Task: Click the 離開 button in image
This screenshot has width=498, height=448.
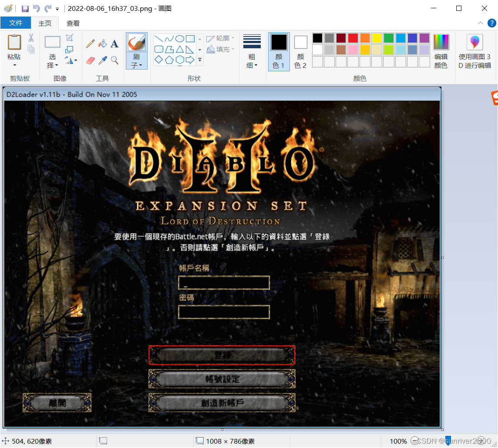Action: coord(57,403)
